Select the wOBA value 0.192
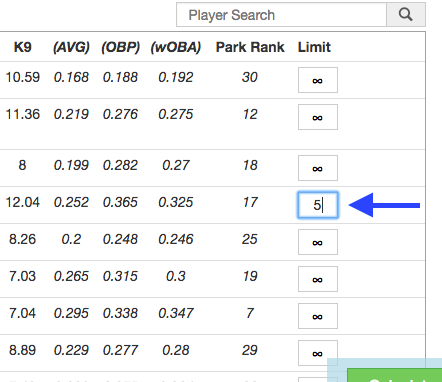 coord(176,77)
